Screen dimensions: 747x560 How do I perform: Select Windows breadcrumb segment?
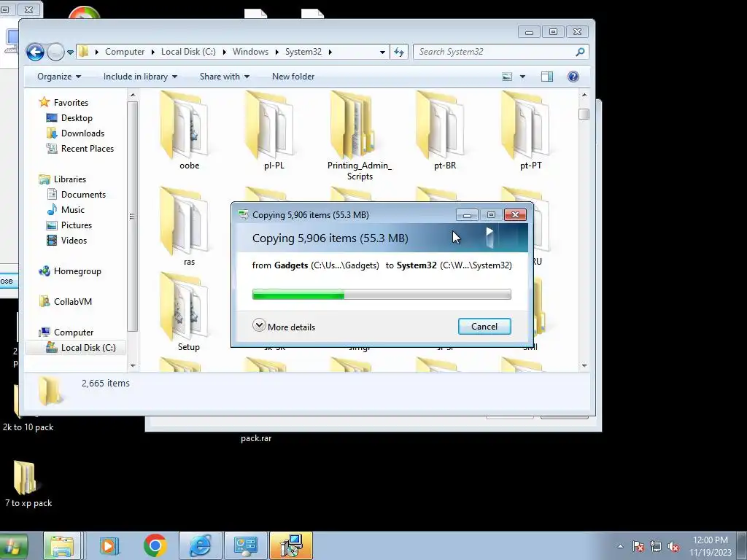point(250,52)
